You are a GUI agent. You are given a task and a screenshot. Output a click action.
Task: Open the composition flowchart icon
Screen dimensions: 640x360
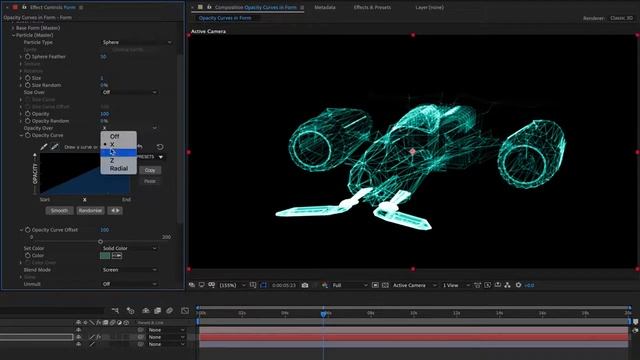[507, 285]
